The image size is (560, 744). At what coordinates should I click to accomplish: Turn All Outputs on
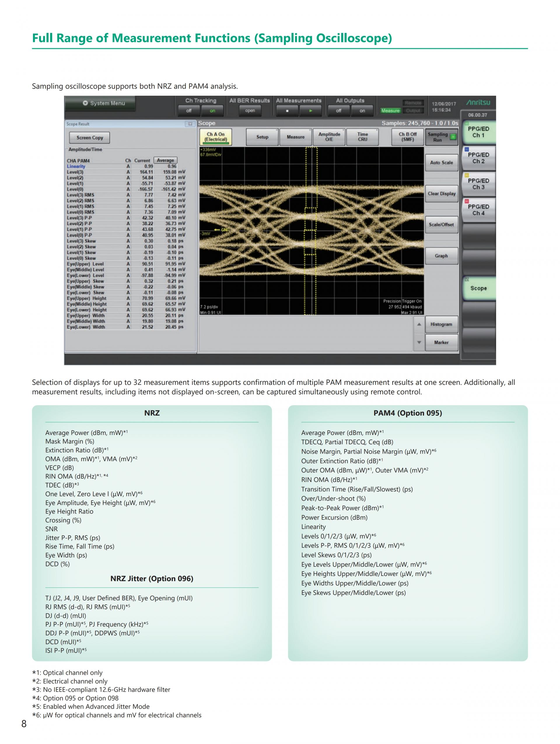[362, 111]
